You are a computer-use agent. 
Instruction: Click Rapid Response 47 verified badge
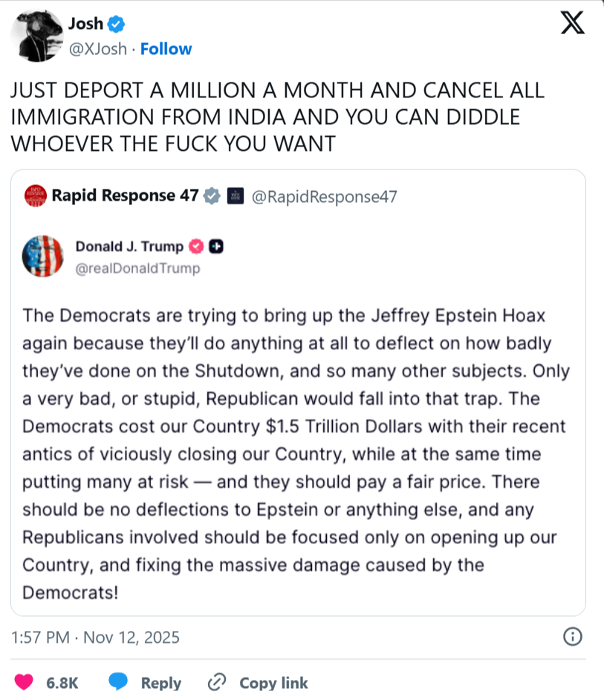click(x=212, y=196)
